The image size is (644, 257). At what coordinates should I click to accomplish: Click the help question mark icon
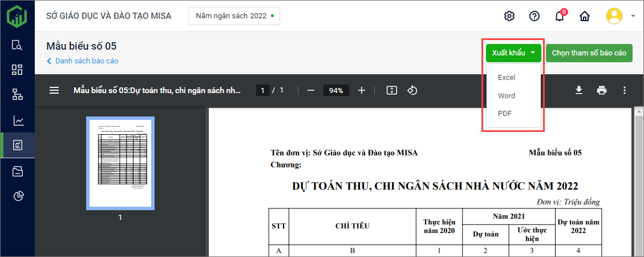[x=534, y=16]
